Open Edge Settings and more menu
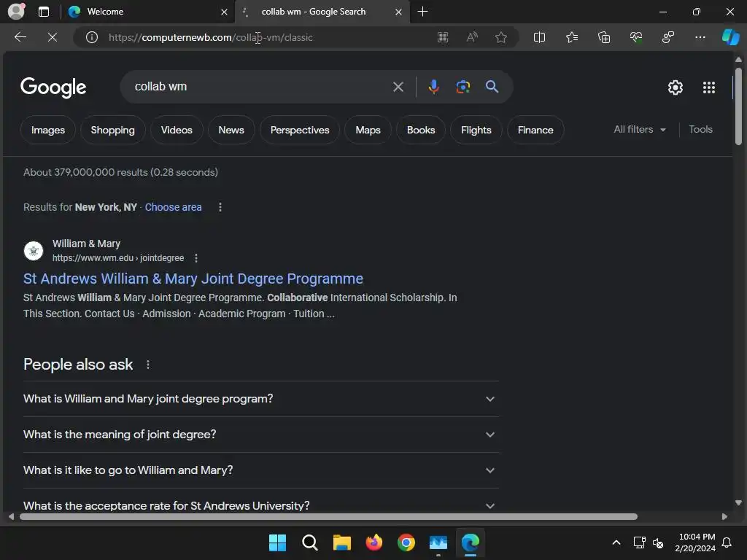 700,37
